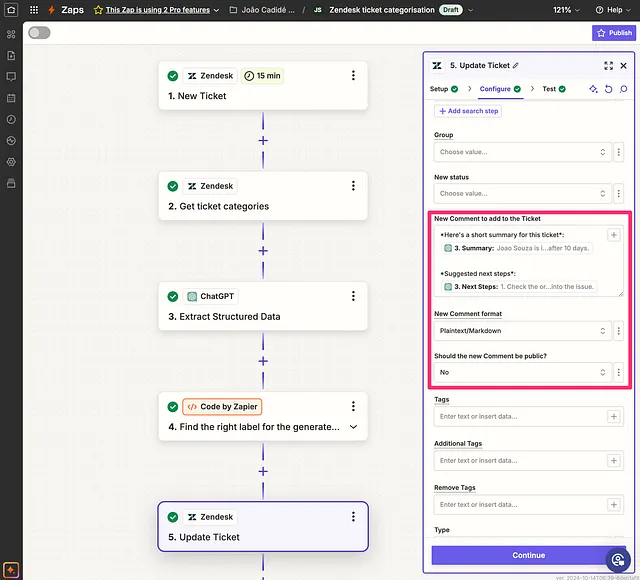Open Group field options menu
This screenshot has height=580, width=640.
[618, 152]
